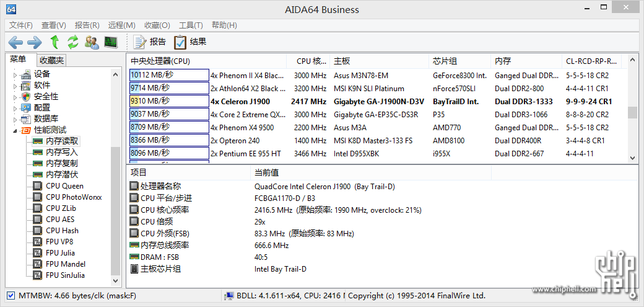
Task: Select the 设备 device icon in tree
Action: coord(26,74)
